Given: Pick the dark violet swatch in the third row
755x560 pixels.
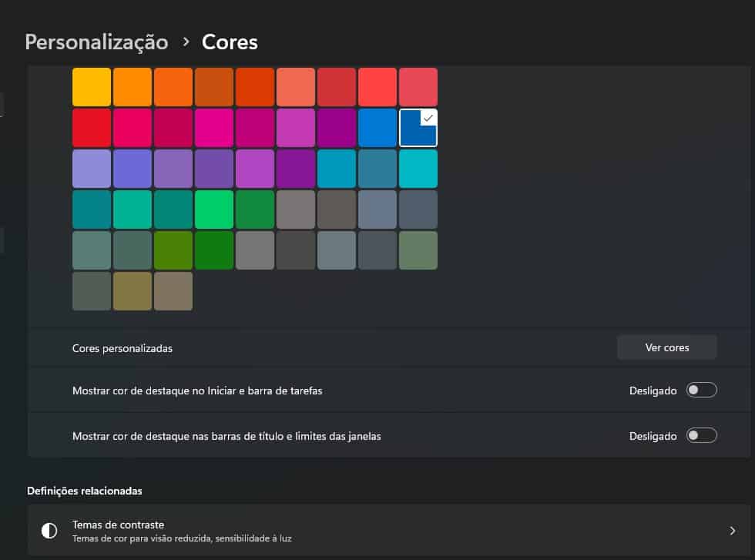Looking at the screenshot, I should 296,169.
